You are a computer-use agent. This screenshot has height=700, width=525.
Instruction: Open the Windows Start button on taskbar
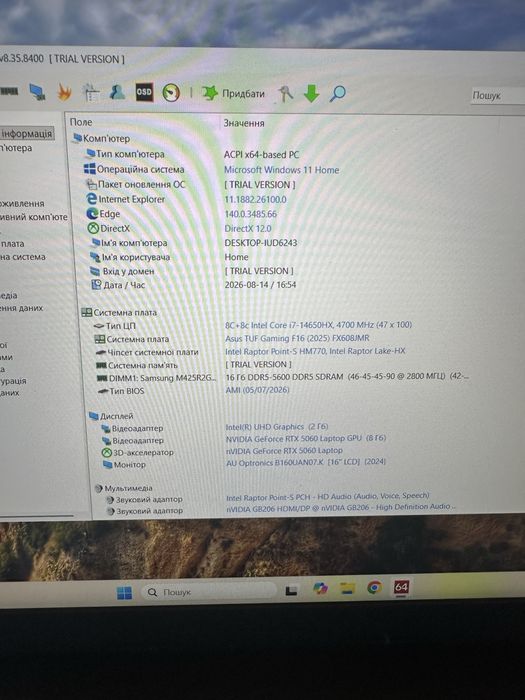pos(124,592)
